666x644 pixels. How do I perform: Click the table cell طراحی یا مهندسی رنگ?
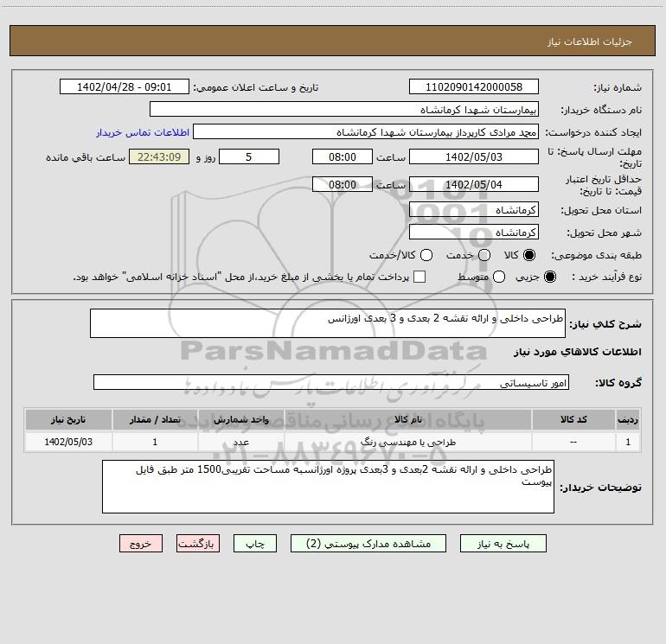[407, 442]
